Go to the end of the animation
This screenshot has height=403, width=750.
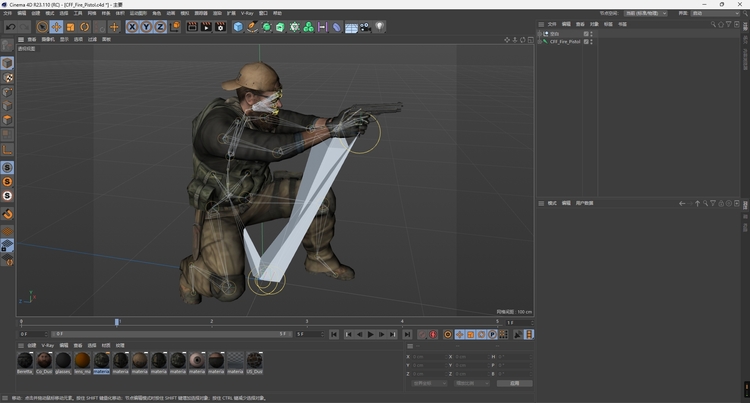407,335
